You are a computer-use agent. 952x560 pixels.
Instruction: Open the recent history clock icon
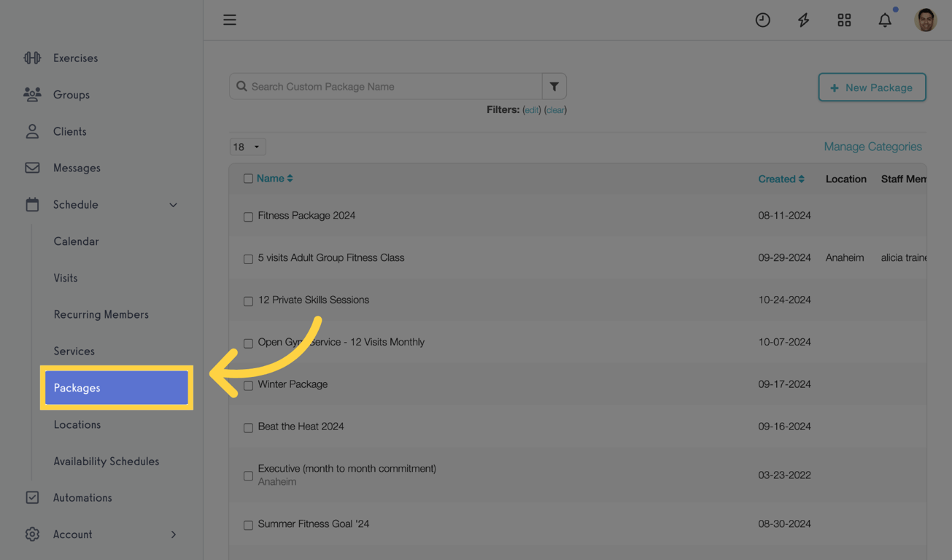(762, 20)
